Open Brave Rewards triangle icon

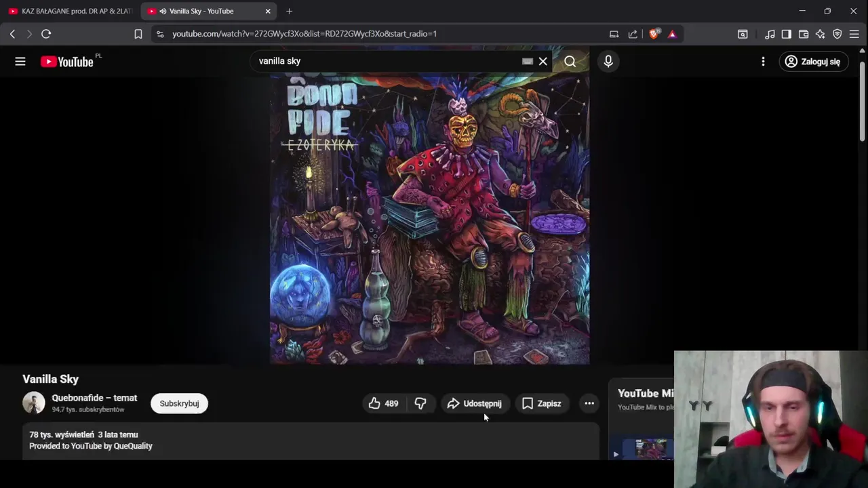pos(672,34)
